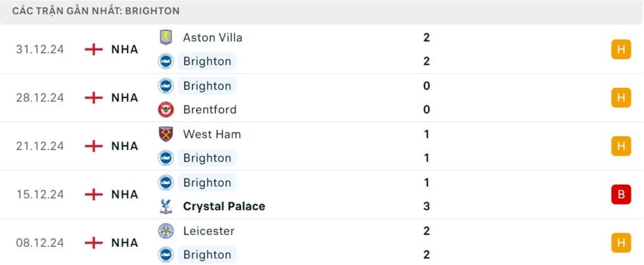Click the Các trận gần nhất: Brighton header
The image size is (644, 265).
[96, 11]
